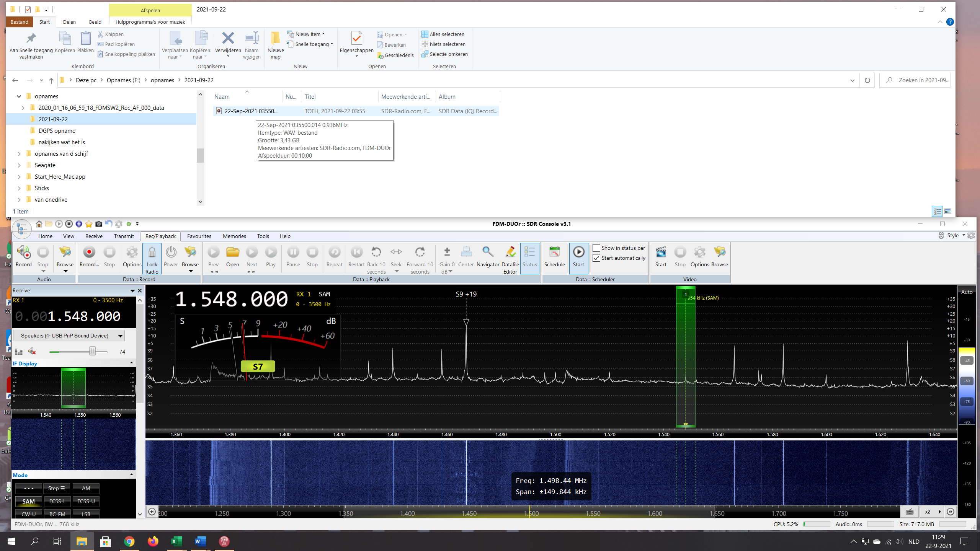Uncheck Start automatically checkbox
This screenshot has height=551, width=980.
click(596, 258)
